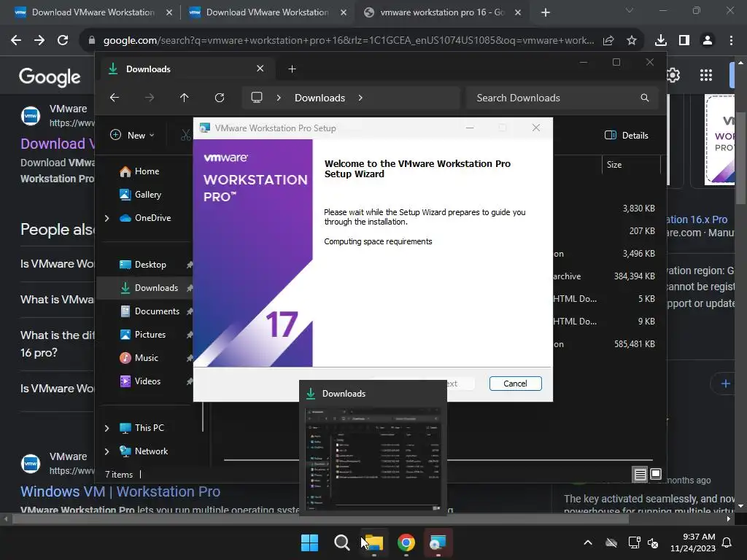Expand the Network tree node

[107, 451]
